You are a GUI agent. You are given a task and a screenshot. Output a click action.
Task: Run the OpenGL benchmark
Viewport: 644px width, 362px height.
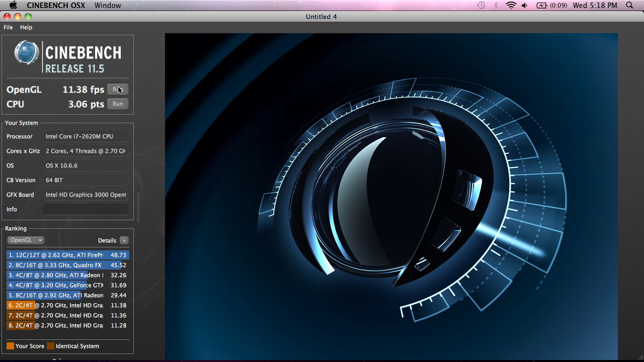click(118, 89)
